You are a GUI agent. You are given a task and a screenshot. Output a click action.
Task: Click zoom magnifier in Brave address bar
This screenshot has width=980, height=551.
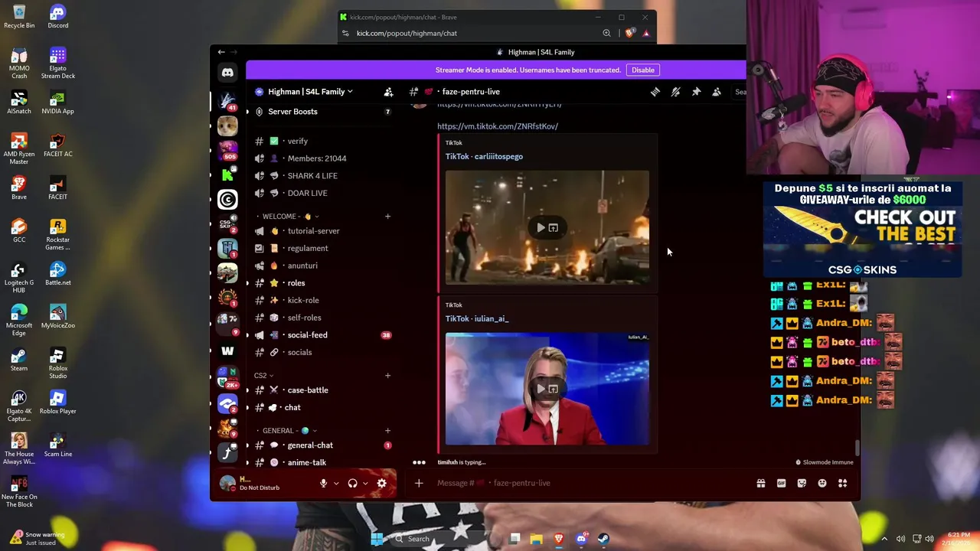click(607, 33)
